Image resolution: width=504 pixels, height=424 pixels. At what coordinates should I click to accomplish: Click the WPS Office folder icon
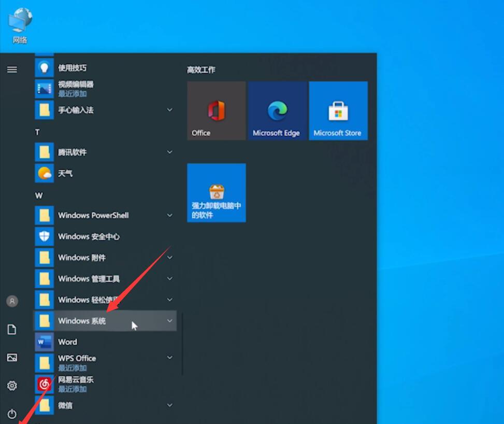click(x=45, y=363)
